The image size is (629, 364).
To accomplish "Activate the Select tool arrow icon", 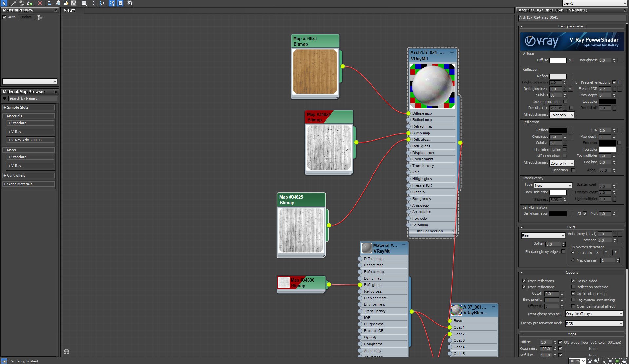I will coord(4,3).
